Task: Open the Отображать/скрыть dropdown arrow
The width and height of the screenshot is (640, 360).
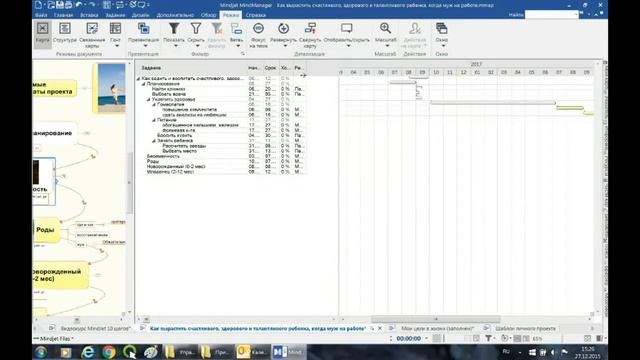Action: point(348,46)
